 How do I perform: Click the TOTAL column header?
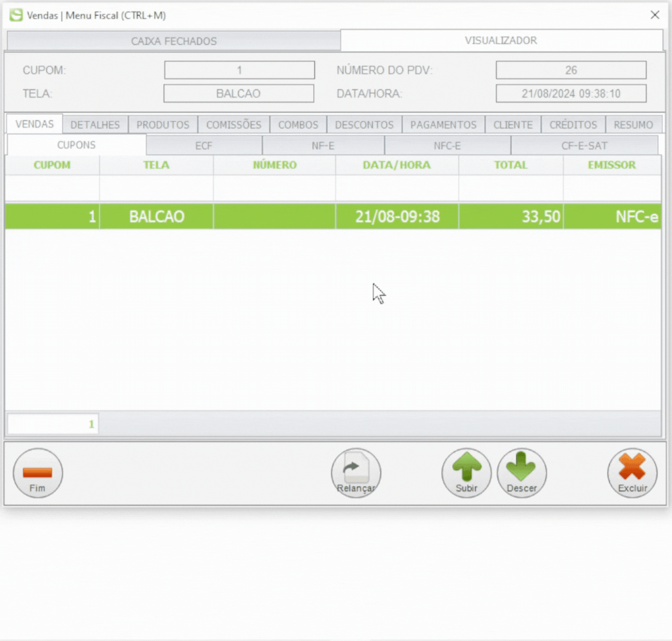[x=511, y=165]
